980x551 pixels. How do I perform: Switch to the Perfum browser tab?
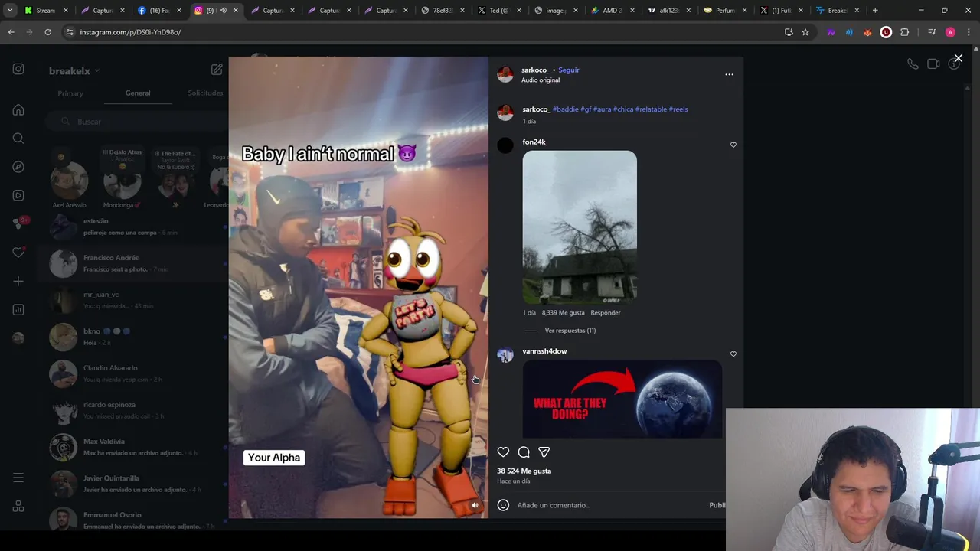pyautogui.click(x=724, y=11)
